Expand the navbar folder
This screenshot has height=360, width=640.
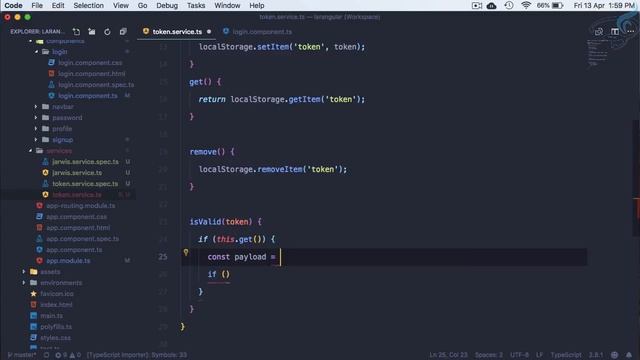[63, 107]
